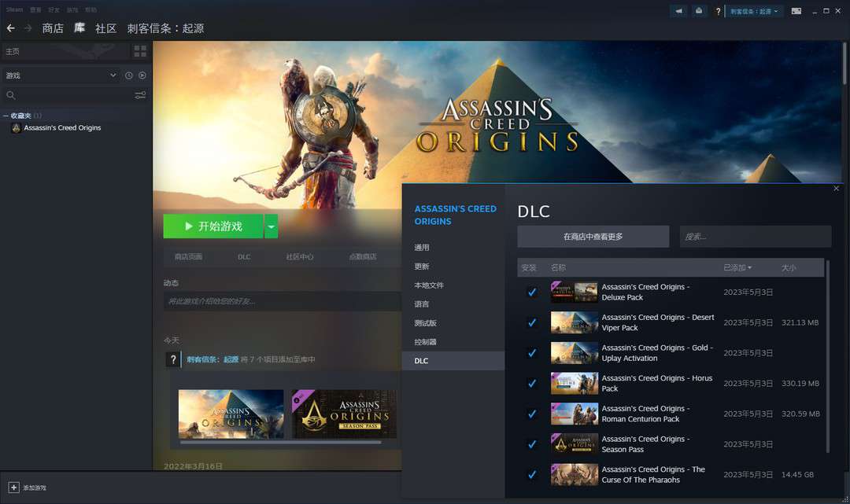Go forward with the right arrow icon
850x504 pixels.
pos(28,28)
